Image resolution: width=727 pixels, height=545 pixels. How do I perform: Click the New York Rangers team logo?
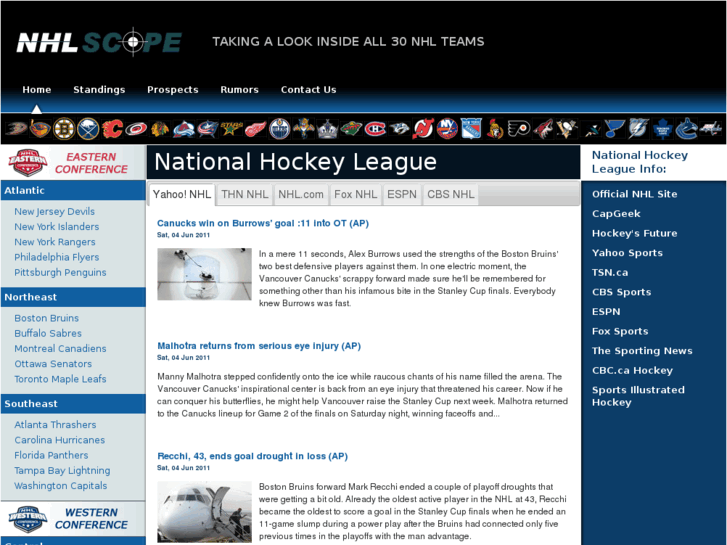tap(471, 128)
